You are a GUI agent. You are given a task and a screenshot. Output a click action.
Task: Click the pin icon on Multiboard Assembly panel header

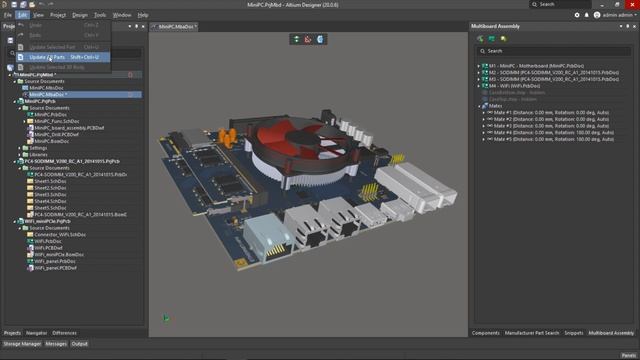pyautogui.click(x=627, y=27)
